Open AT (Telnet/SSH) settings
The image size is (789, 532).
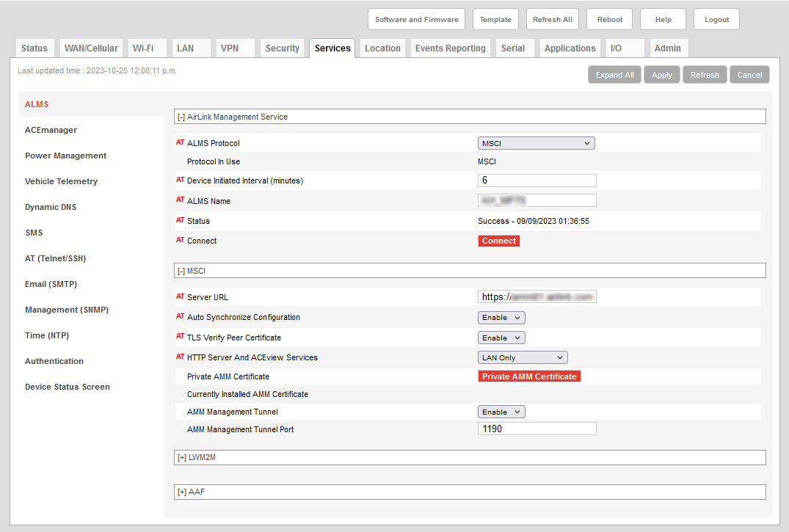[55, 258]
